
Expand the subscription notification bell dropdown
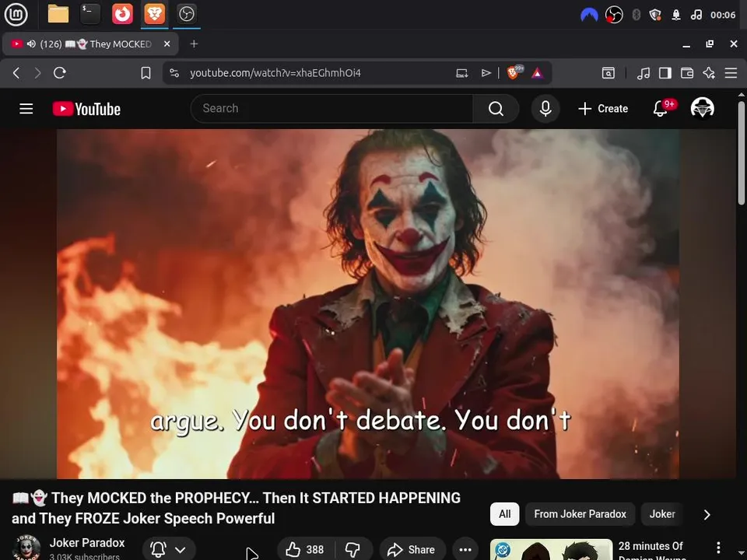pyautogui.click(x=169, y=550)
